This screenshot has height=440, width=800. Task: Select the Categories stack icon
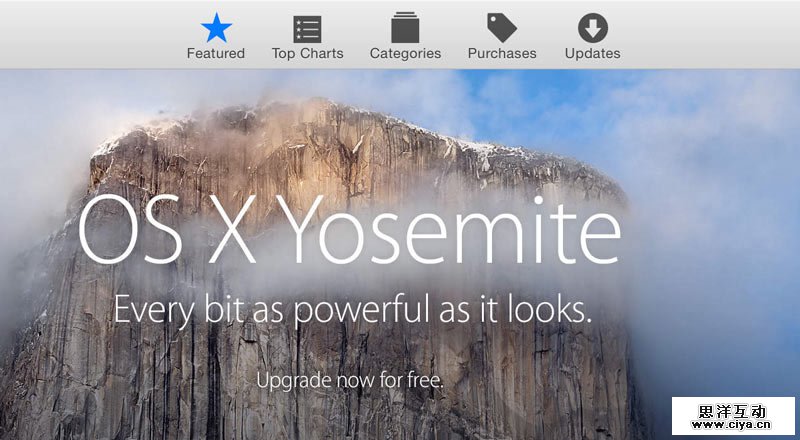pos(405,28)
